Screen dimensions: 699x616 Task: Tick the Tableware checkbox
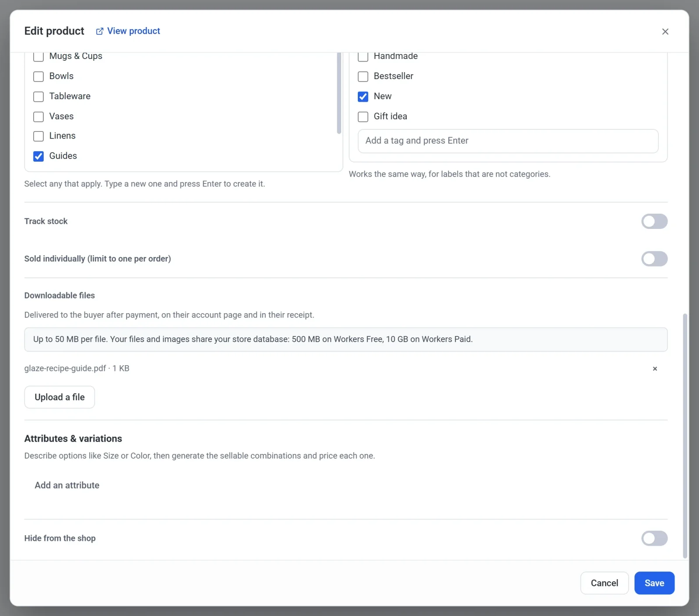coord(38,97)
